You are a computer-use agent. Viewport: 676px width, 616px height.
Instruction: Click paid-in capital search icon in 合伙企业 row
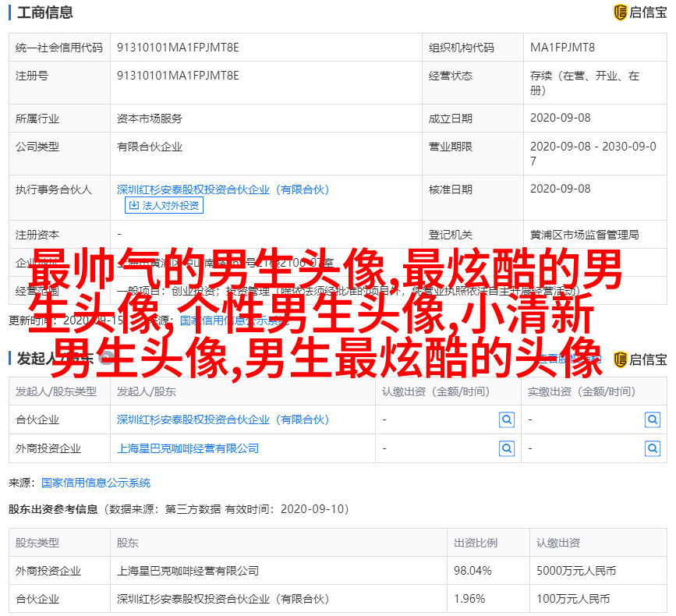click(653, 420)
